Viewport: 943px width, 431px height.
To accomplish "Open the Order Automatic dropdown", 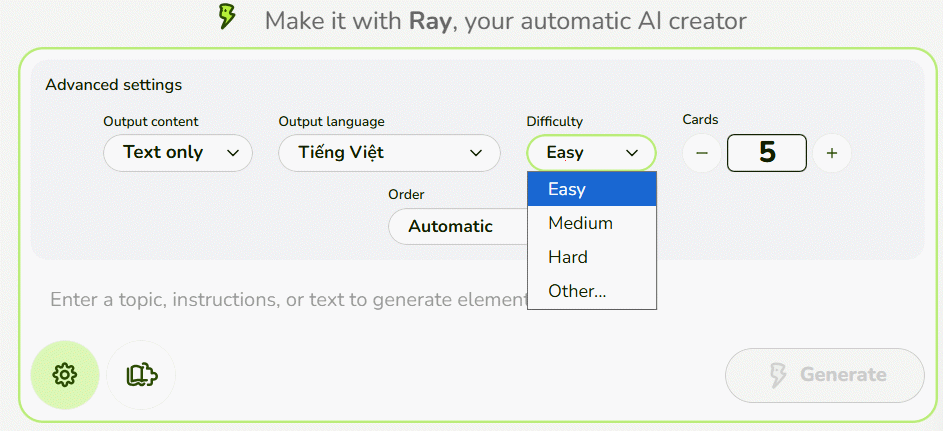I will [x=458, y=227].
